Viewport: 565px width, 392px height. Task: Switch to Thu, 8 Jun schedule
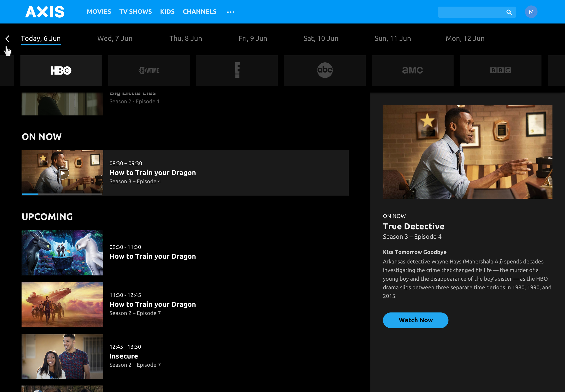186,38
